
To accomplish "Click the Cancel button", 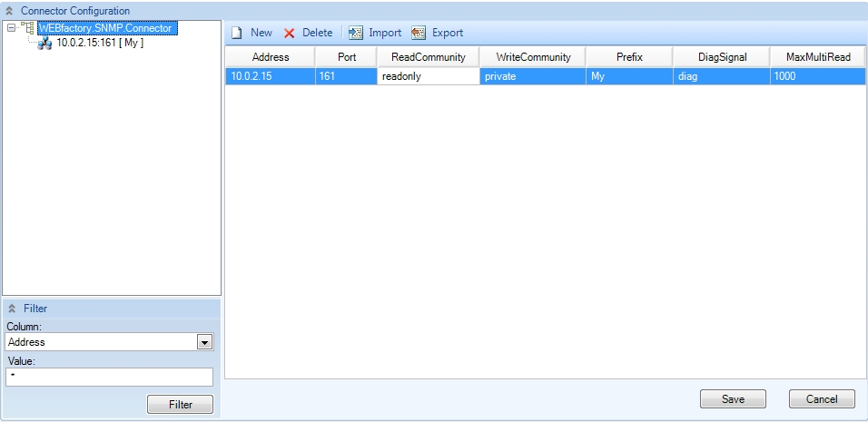I will pyautogui.click(x=822, y=398).
